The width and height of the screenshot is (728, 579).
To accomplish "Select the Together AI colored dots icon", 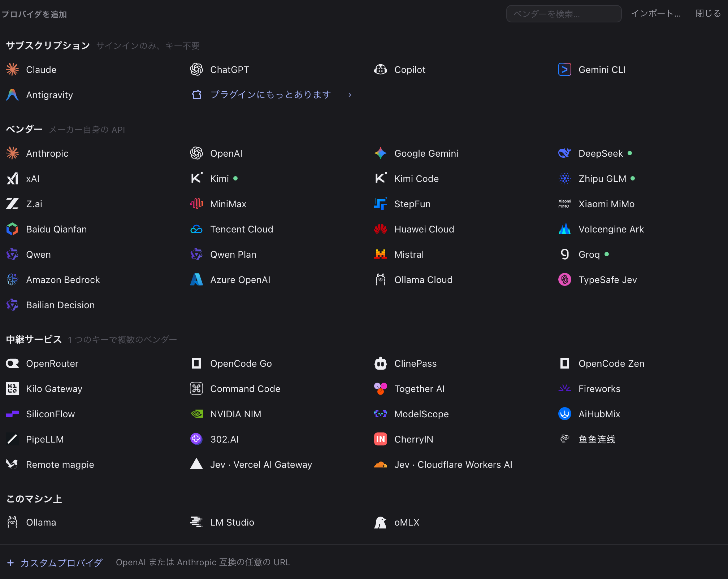I will 381,388.
